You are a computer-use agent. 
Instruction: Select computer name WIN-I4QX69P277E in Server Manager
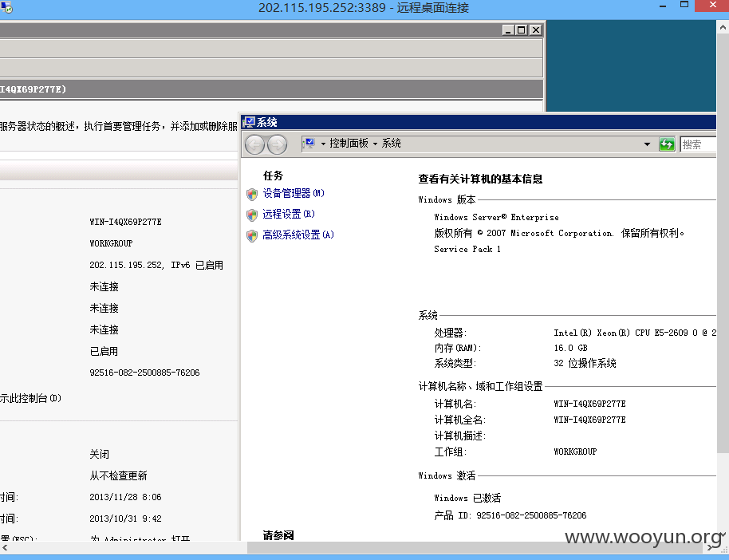[x=125, y=222]
